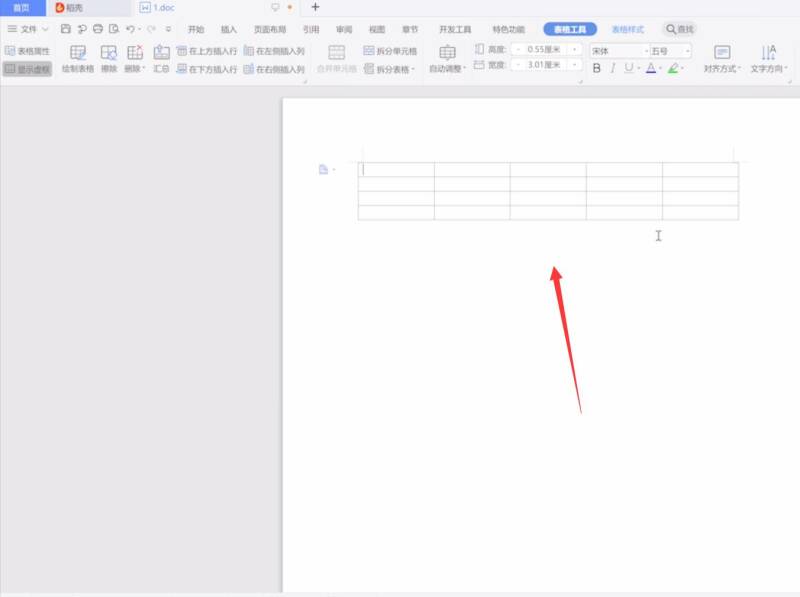Click the Print icon in quick access toolbar
800x597 pixels.
[98, 29]
